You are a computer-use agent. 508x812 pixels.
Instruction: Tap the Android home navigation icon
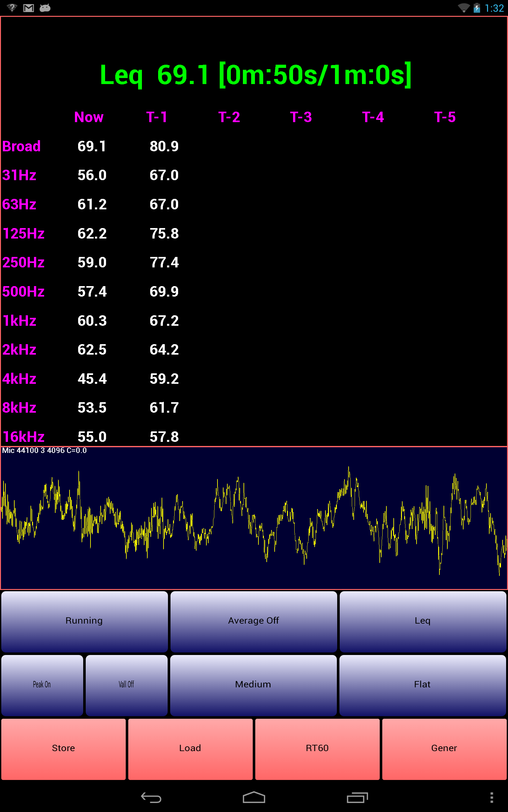tap(254, 798)
